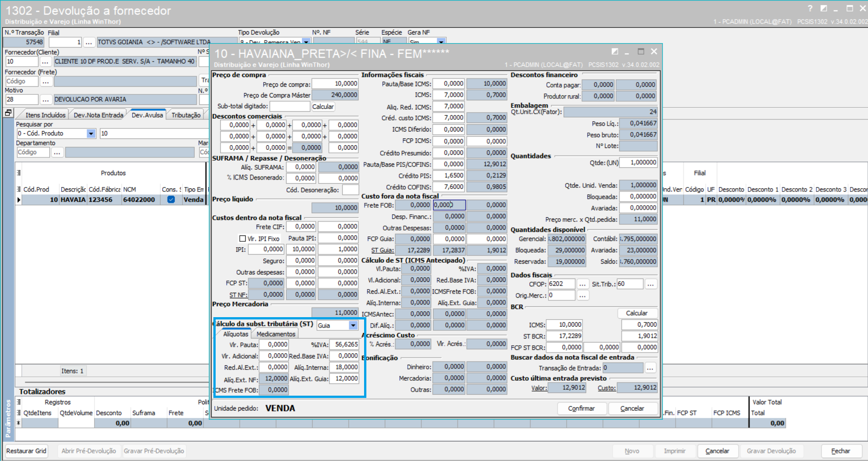Click the cascade-windows icon left of Itens Incluídos tab
The image size is (868, 461).
tap(8, 113)
